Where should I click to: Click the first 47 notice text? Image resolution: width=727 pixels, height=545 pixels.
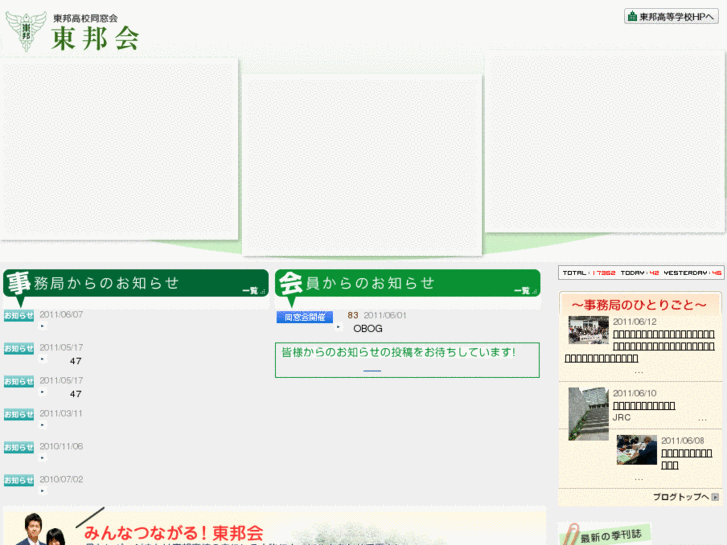click(76, 361)
